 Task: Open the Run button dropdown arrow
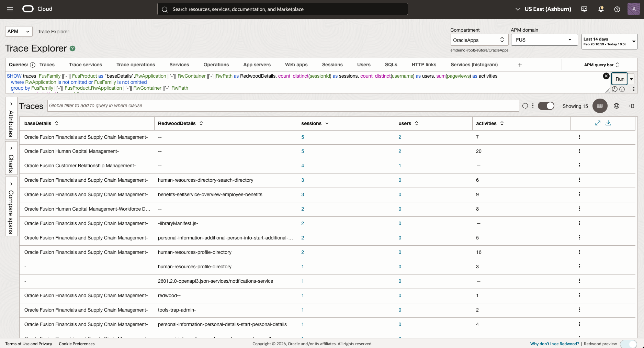(x=632, y=79)
